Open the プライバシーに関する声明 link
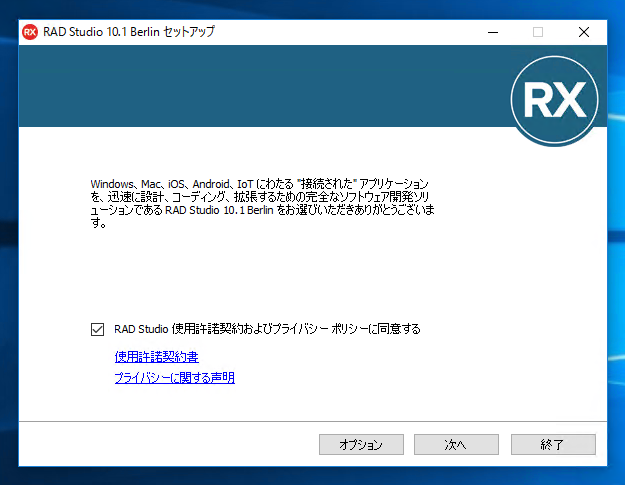Viewport: 625px width, 485px height. 175,377
